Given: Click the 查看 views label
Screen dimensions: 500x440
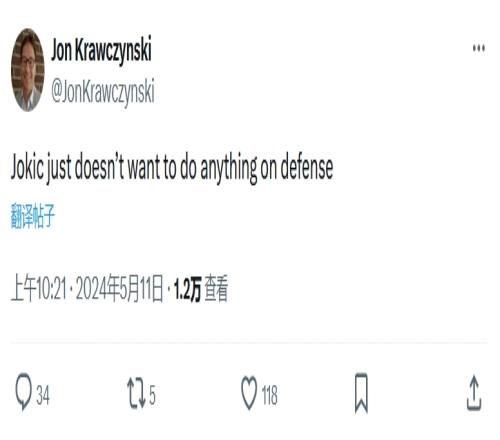Looking at the screenshot, I should (x=216, y=289).
